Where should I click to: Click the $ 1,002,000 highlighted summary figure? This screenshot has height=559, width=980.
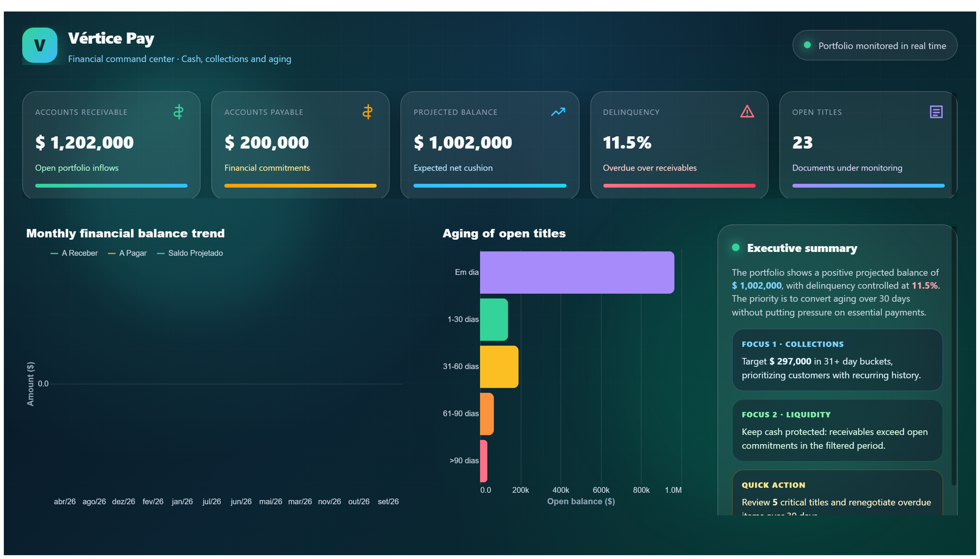click(756, 286)
